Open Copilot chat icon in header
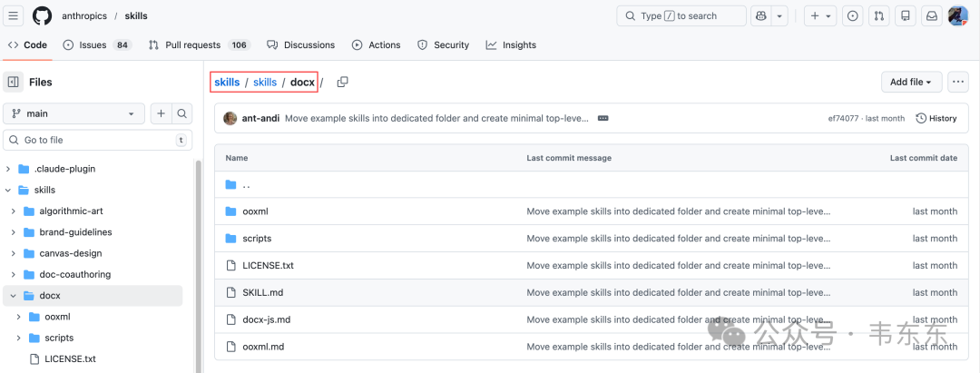 click(x=761, y=15)
